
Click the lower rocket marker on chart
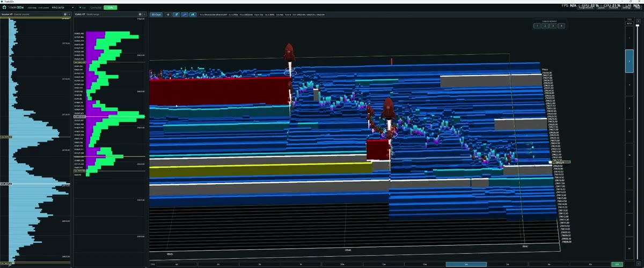(388, 110)
